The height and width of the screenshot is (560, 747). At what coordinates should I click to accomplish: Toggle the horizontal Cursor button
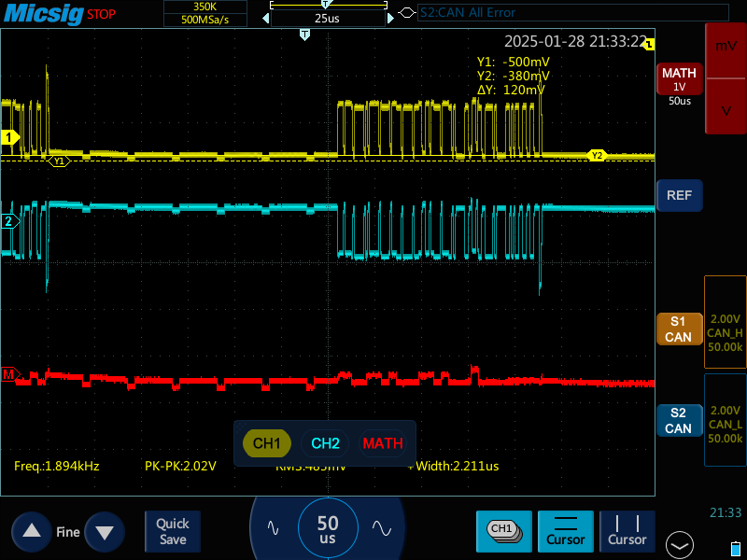tap(566, 531)
